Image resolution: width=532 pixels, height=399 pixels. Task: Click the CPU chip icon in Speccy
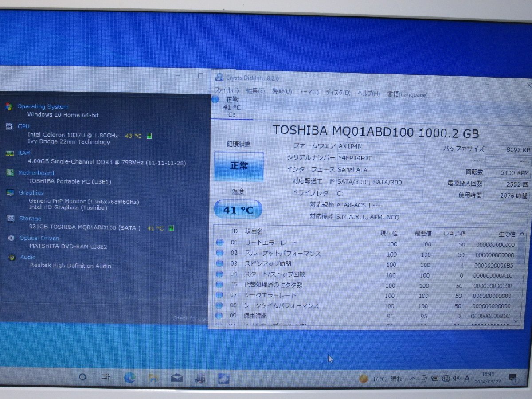click(8, 126)
